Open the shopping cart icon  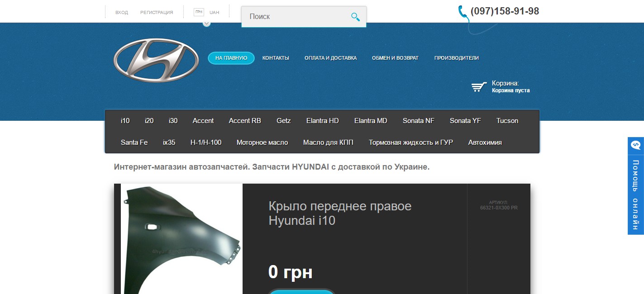click(479, 87)
